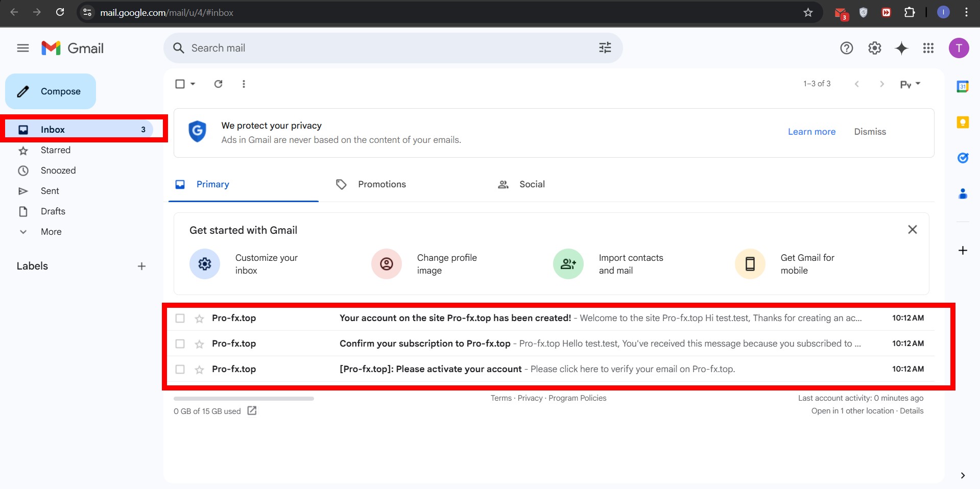
Task: Open Google account avatar T
Action: pos(959,48)
